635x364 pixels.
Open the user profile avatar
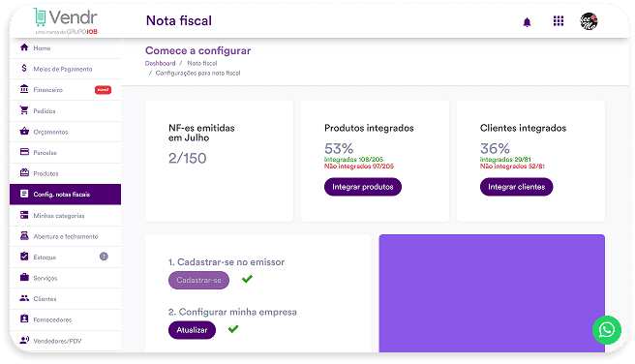click(589, 21)
